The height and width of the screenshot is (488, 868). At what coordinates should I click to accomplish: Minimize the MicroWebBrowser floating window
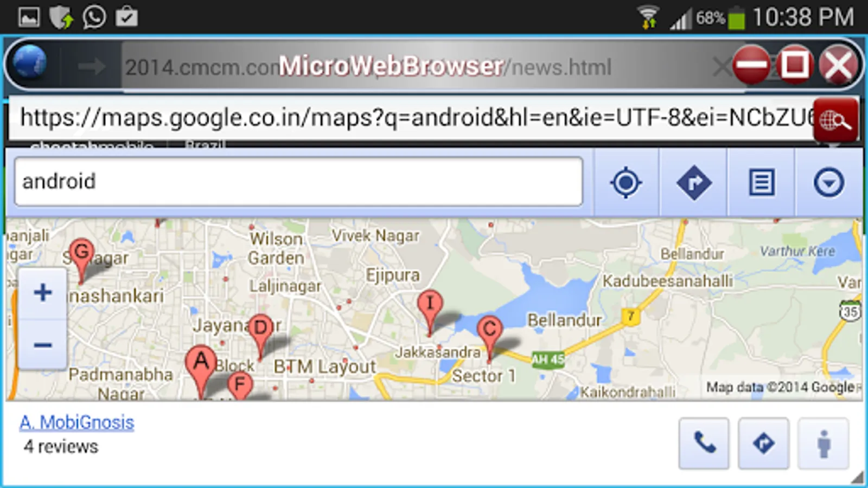751,65
